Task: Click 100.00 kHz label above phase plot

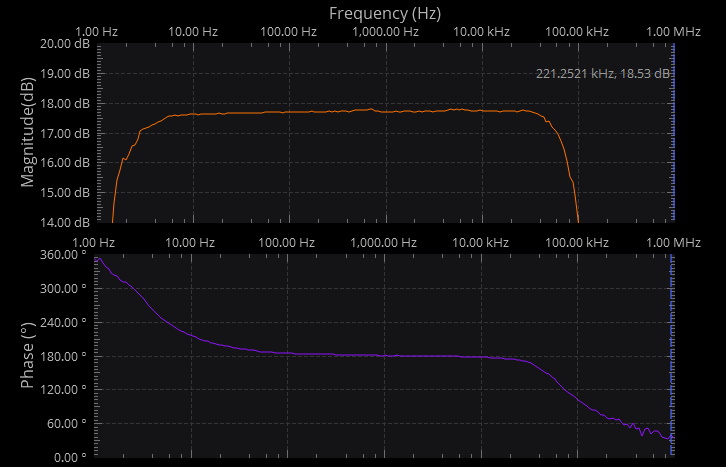Action: 577,243
